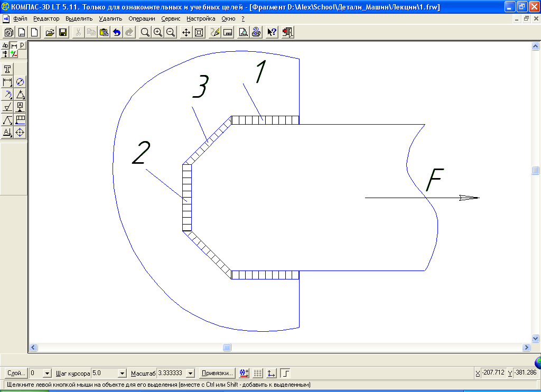541x392 pixels.
Task: Switch to the geometry panel tab
Action: [5, 45]
